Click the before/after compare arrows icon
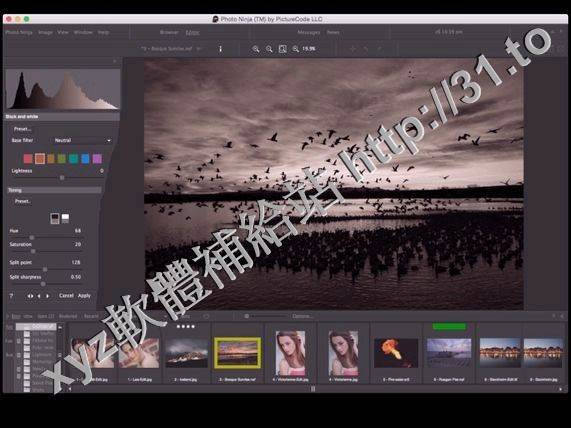The width and height of the screenshot is (571, 428). [x=30, y=296]
